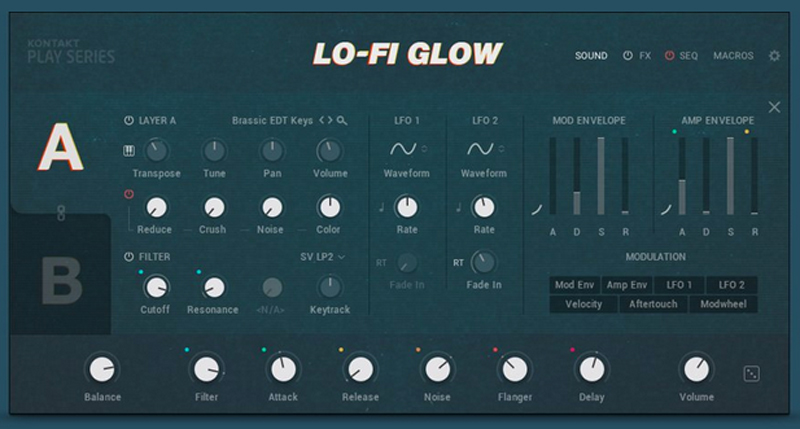The height and width of the screenshot is (429, 800).
Task: Close the edit panel with X
Action: pos(774,107)
